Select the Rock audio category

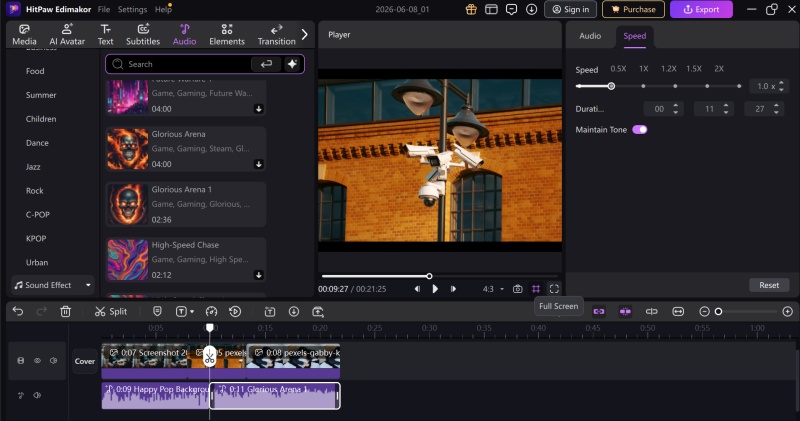[x=35, y=191]
